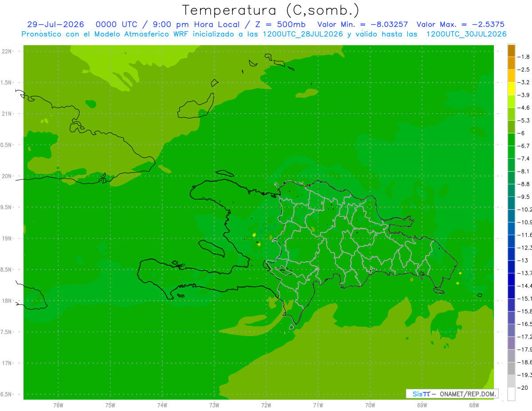Click the title "Temperatura (C,somb.)"
The width and height of the screenshot is (532, 411).
271,10
